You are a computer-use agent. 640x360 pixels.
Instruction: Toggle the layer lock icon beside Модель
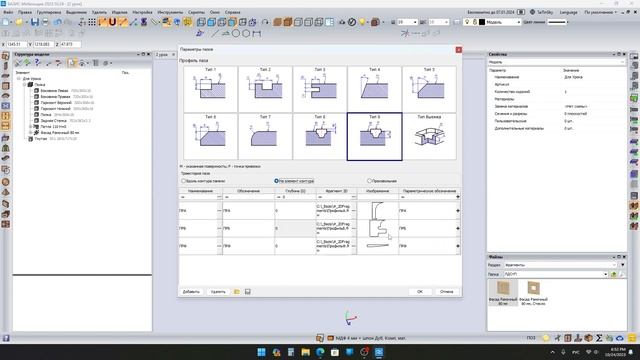click(x=475, y=22)
